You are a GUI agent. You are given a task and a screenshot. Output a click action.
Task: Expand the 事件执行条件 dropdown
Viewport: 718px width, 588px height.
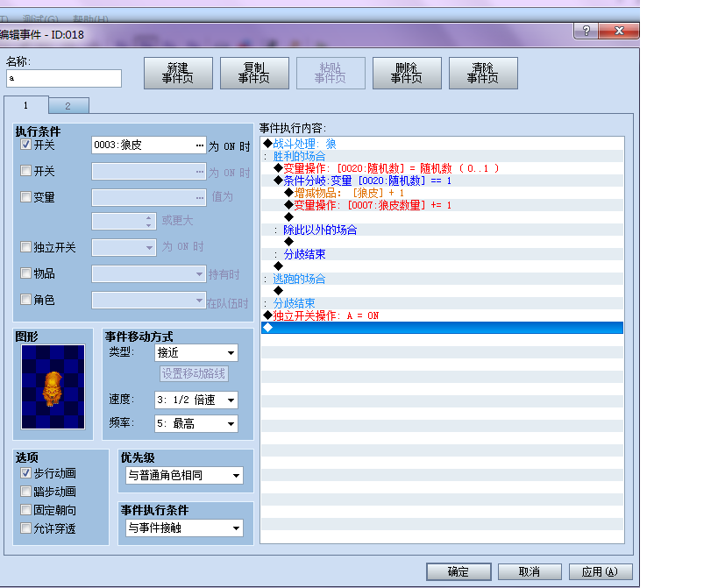[184, 528]
